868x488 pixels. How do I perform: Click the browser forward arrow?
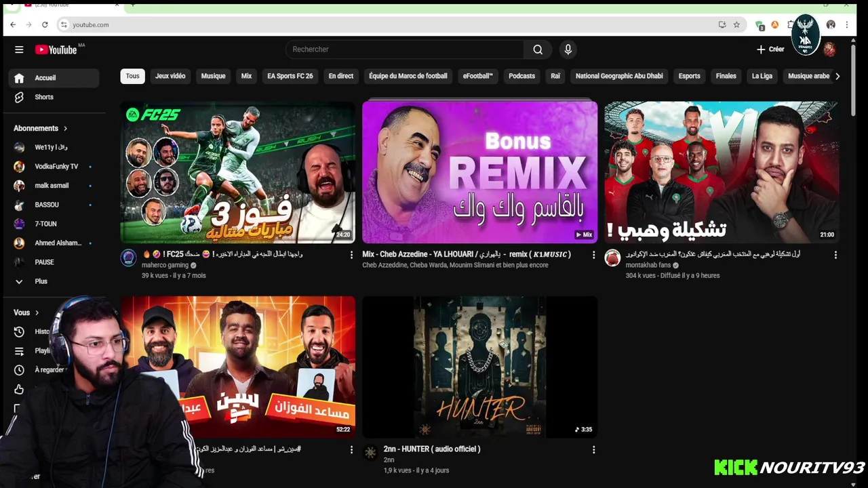[x=28, y=24]
